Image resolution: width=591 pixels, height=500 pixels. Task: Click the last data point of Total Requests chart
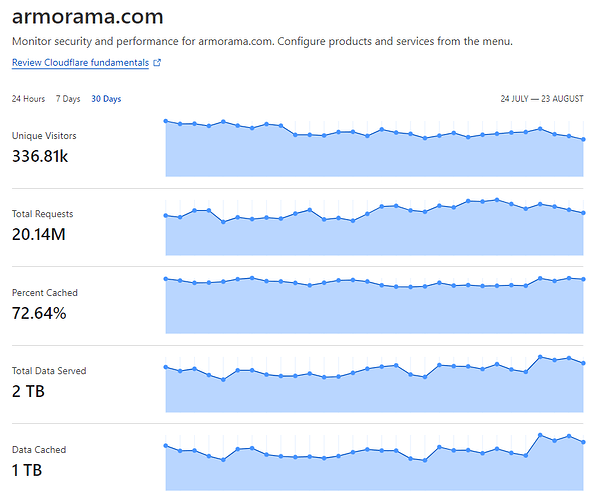pos(583,213)
